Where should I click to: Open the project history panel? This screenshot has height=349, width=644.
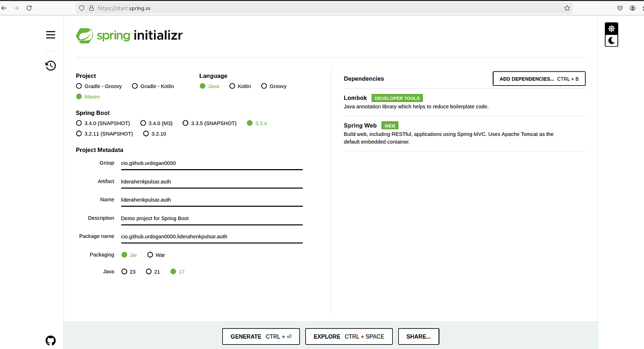(50, 65)
